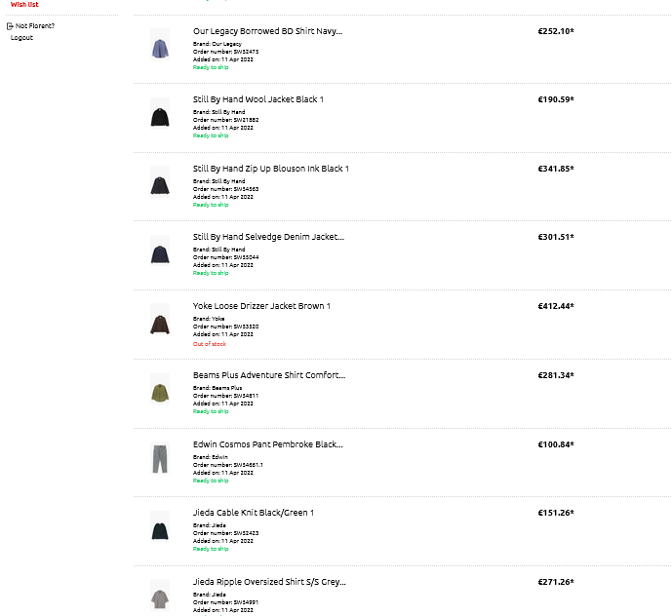The image size is (672, 616).
Task: Open Still By Hand Selvedge Denim Jacket image
Action: click(x=160, y=253)
